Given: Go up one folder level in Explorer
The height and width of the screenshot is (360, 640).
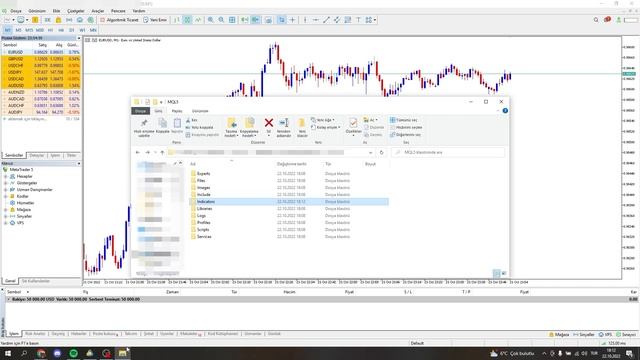Looking at the screenshot, I should (x=162, y=152).
